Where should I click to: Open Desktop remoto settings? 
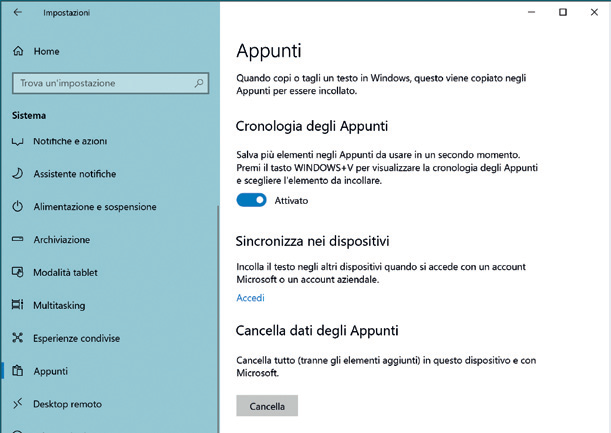67,404
